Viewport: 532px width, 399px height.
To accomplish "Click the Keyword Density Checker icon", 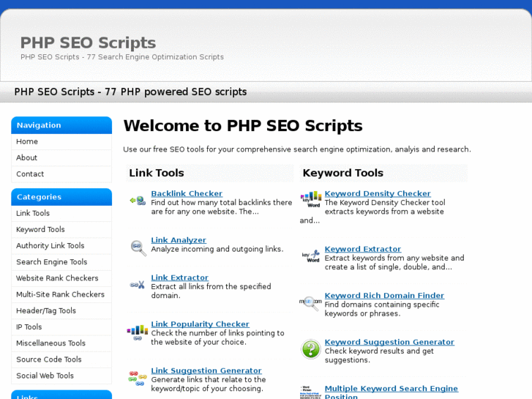I will click(311, 199).
